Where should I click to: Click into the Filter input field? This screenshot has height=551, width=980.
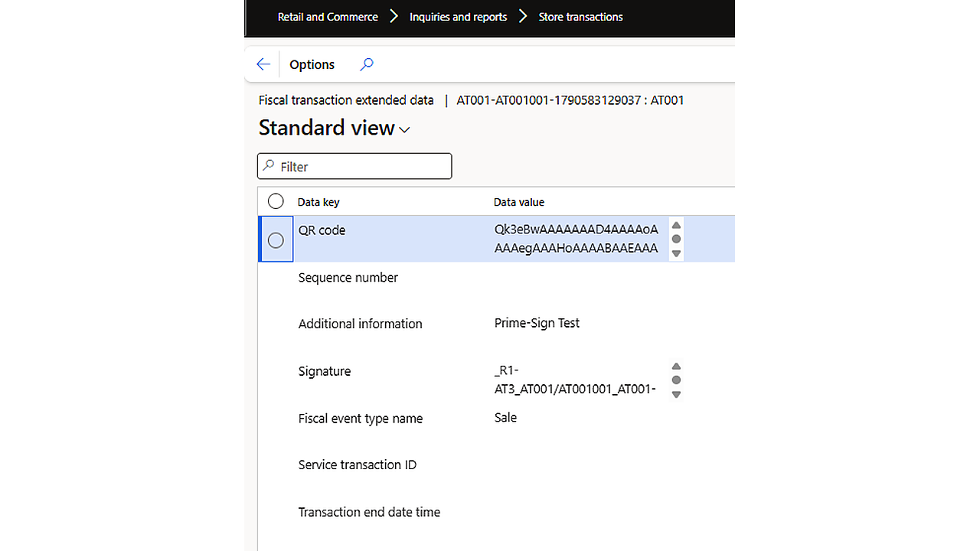click(354, 166)
